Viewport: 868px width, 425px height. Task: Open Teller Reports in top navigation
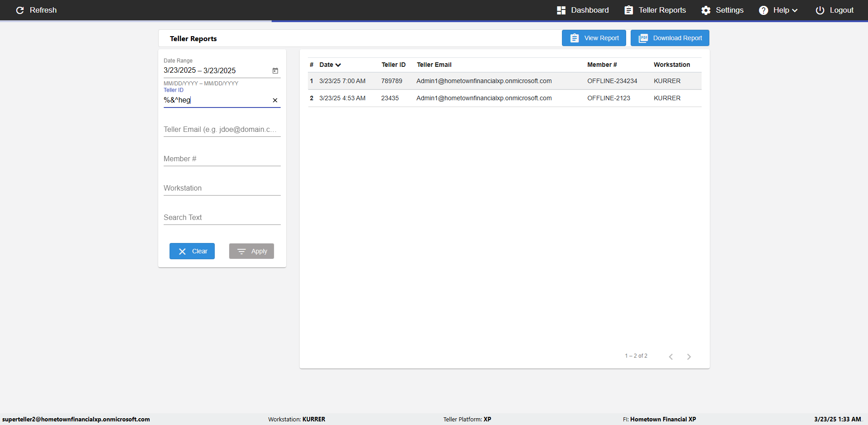pyautogui.click(x=655, y=10)
